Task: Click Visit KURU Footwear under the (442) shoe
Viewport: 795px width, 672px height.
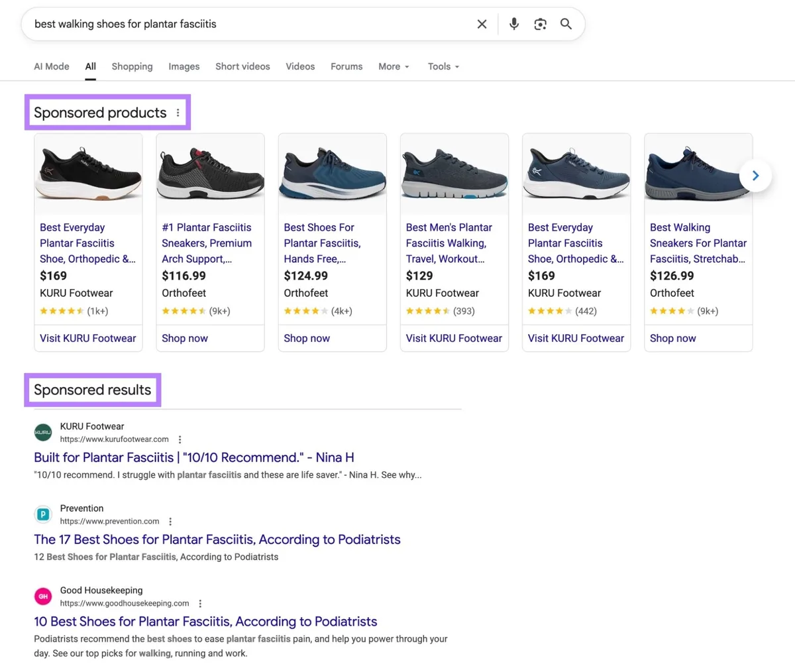Action: (x=576, y=338)
